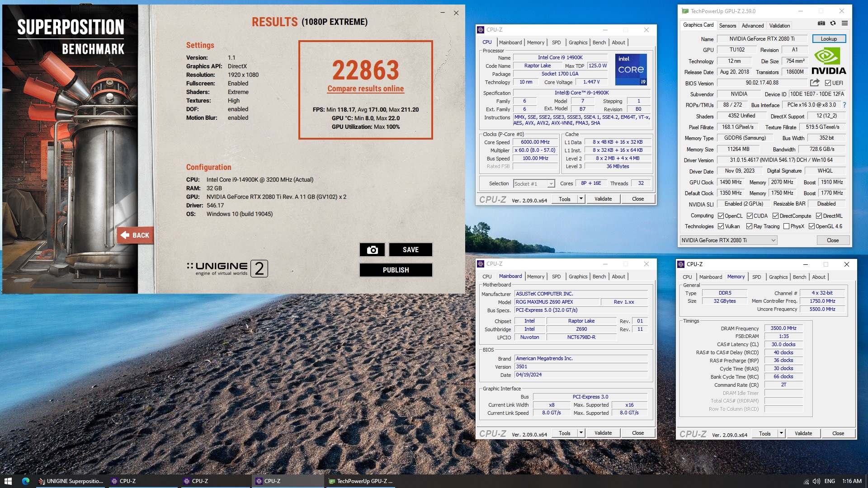Click the screenshot camera icon in Superposition

click(372, 250)
